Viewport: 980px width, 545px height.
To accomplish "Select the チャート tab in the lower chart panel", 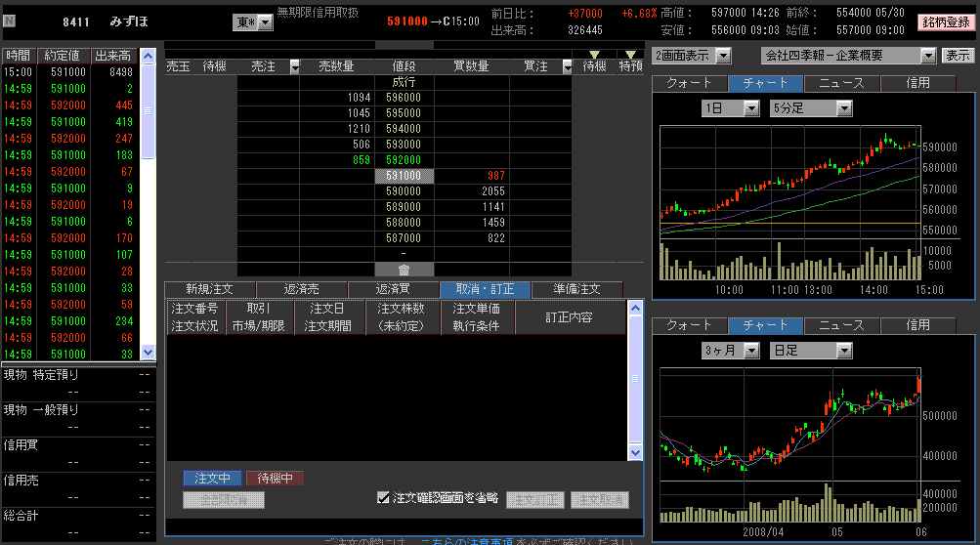I will [766, 325].
